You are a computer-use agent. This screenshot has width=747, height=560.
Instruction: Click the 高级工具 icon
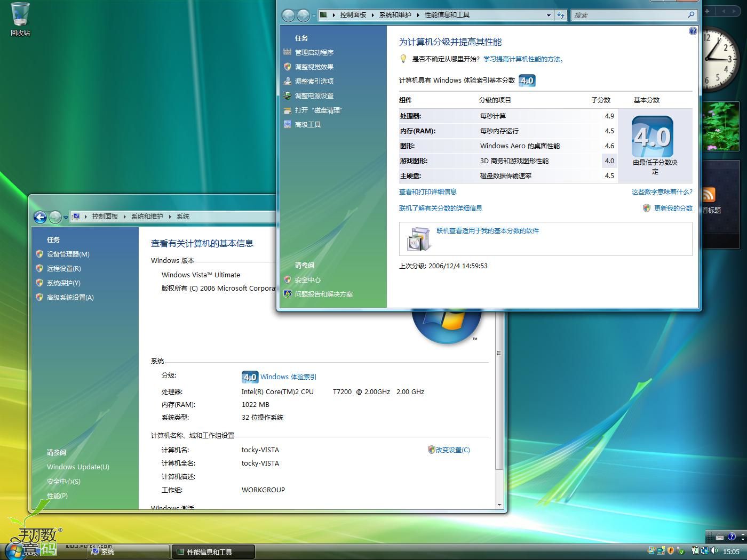point(288,124)
